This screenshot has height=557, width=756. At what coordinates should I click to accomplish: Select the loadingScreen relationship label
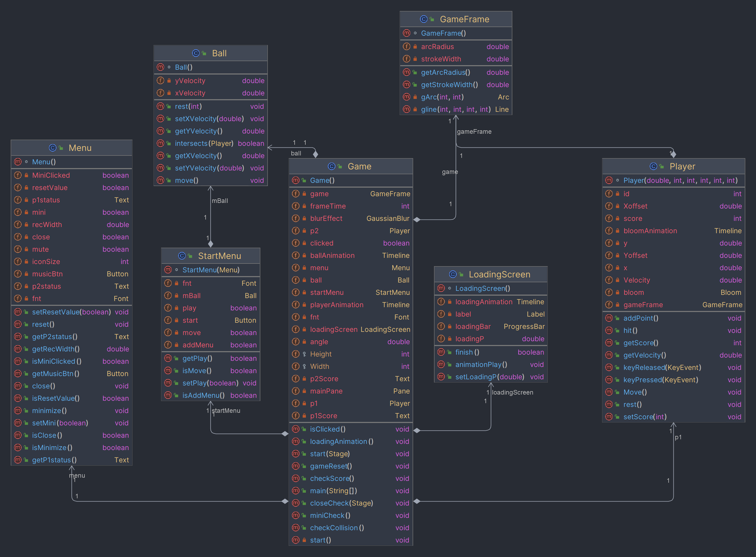tap(513, 392)
